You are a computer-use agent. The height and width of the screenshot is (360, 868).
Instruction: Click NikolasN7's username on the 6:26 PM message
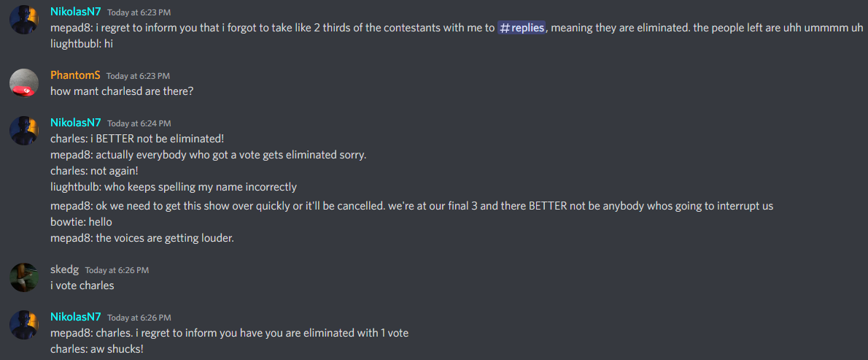(x=76, y=318)
